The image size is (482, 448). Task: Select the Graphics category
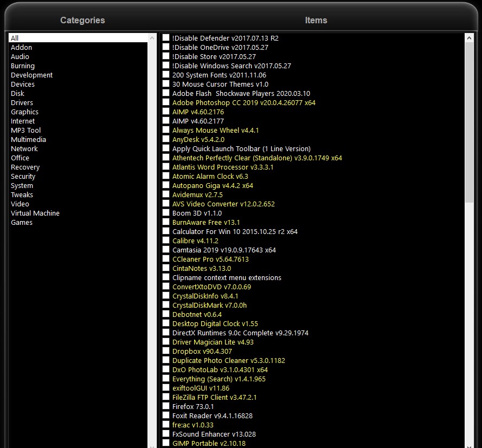78,112
